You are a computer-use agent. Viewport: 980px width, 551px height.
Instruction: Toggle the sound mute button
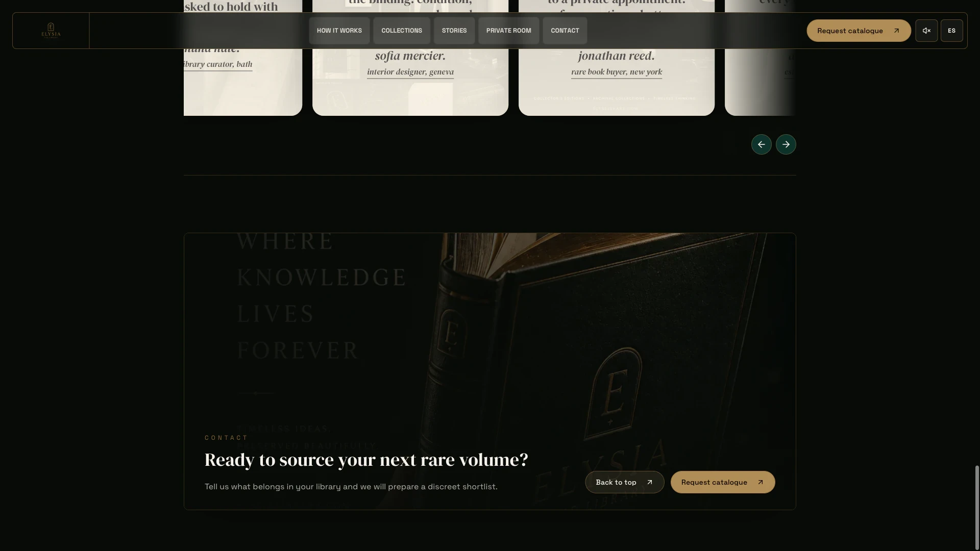(x=926, y=31)
